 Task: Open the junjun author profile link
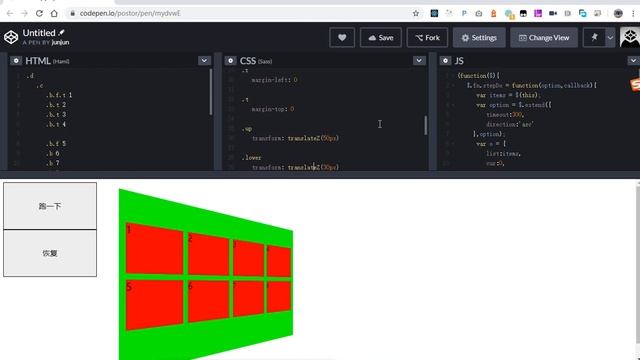coord(60,42)
